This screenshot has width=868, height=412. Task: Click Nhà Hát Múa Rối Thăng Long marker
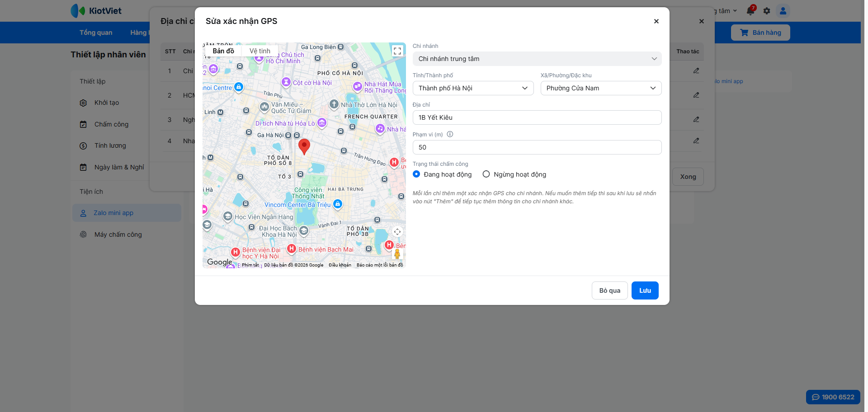pos(358,86)
